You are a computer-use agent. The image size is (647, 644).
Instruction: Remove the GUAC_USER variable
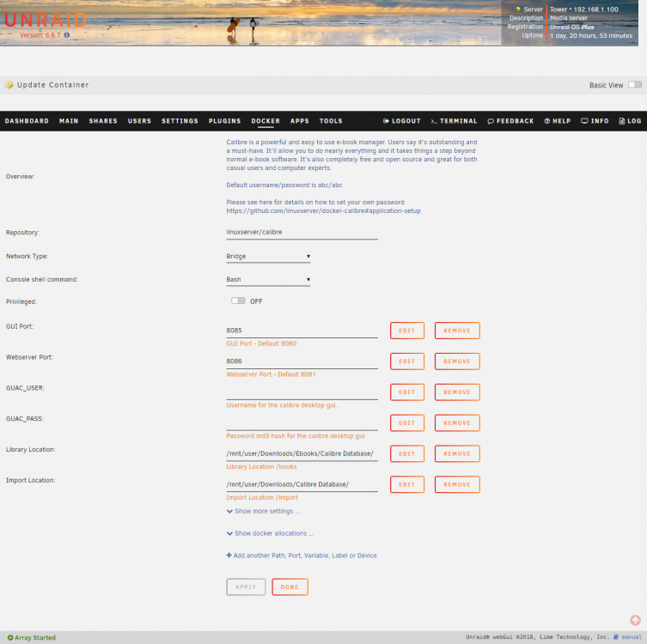pos(457,392)
